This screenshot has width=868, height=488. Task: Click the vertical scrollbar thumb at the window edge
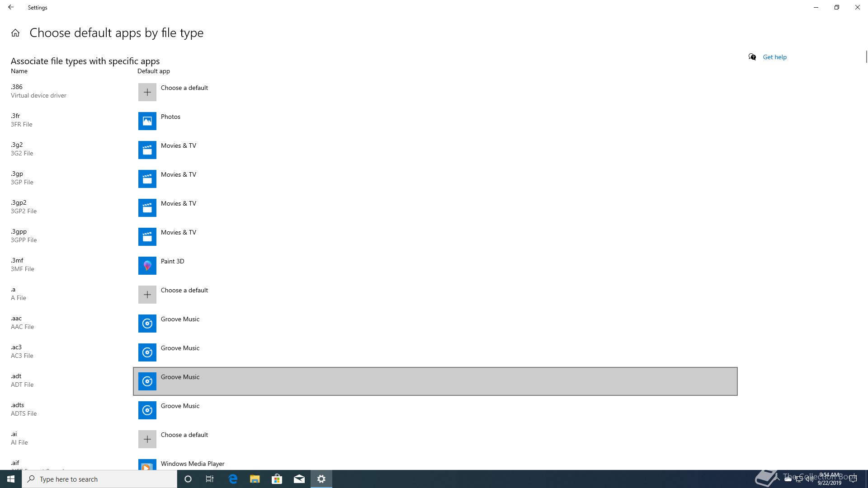tap(866, 57)
